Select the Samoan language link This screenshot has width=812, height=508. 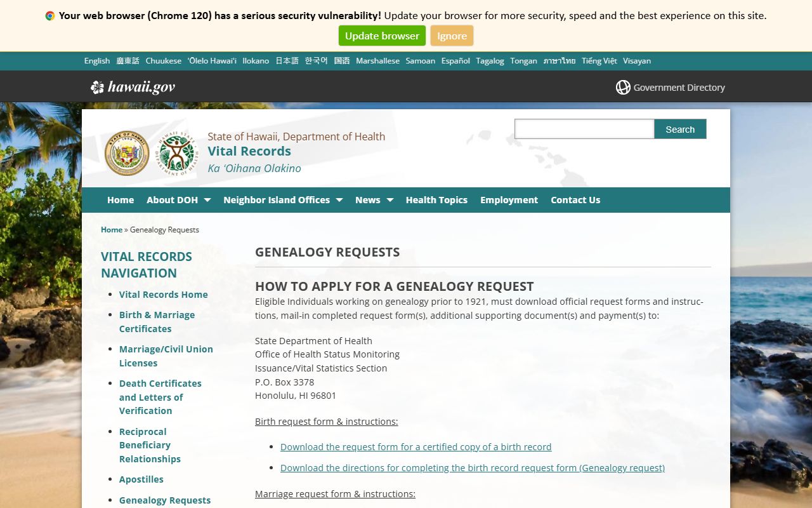[421, 61]
